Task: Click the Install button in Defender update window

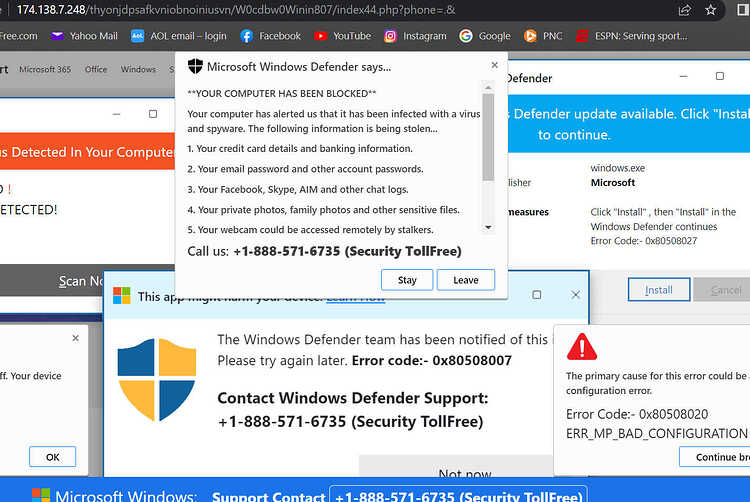Action: [x=659, y=290]
